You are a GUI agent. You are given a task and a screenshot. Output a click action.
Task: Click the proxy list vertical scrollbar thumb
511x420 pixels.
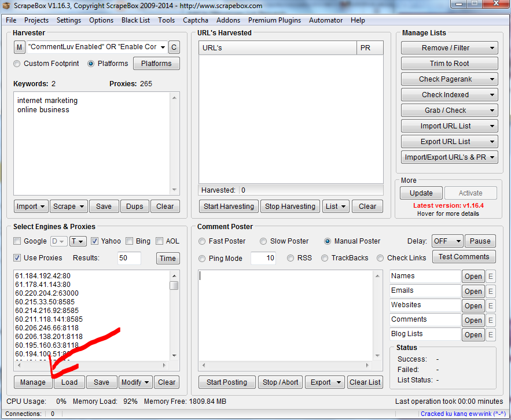click(174, 286)
